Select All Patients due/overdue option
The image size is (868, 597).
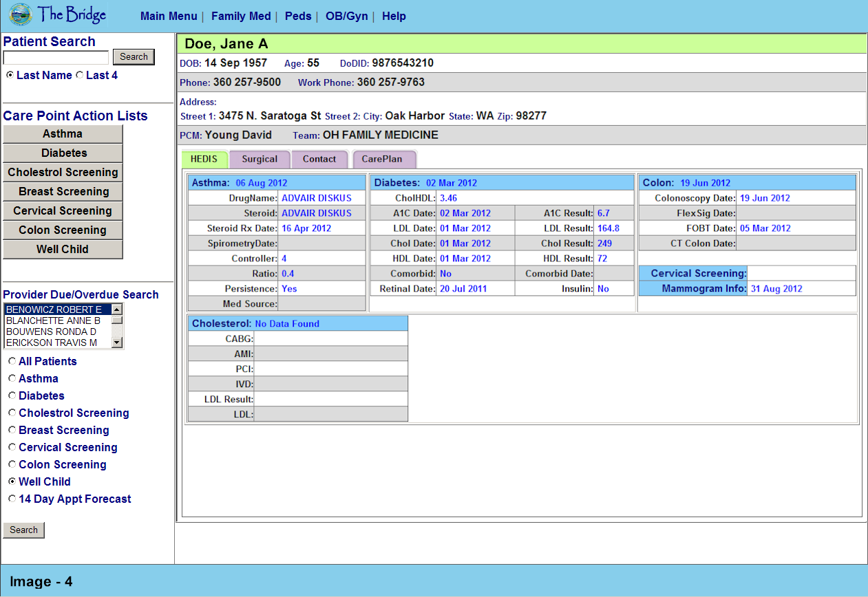(x=12, y=361)
